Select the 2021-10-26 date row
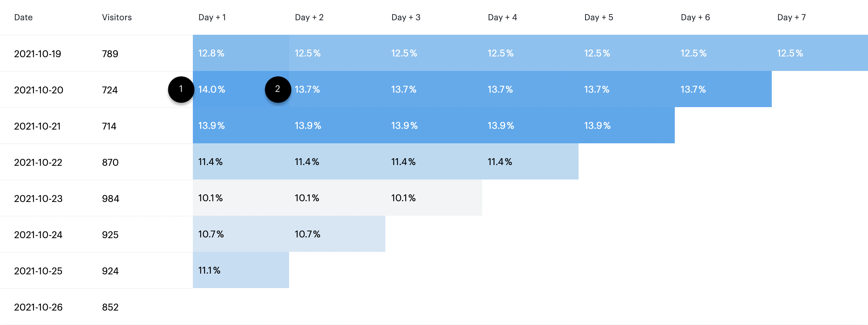 click(x=38, y=307)
